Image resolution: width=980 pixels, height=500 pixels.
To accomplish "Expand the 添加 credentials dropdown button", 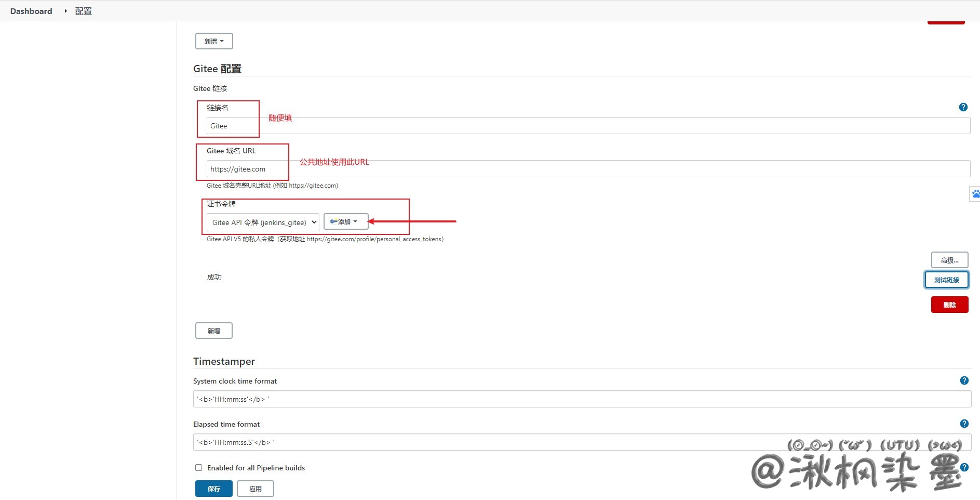I will [x=346, y=222].
